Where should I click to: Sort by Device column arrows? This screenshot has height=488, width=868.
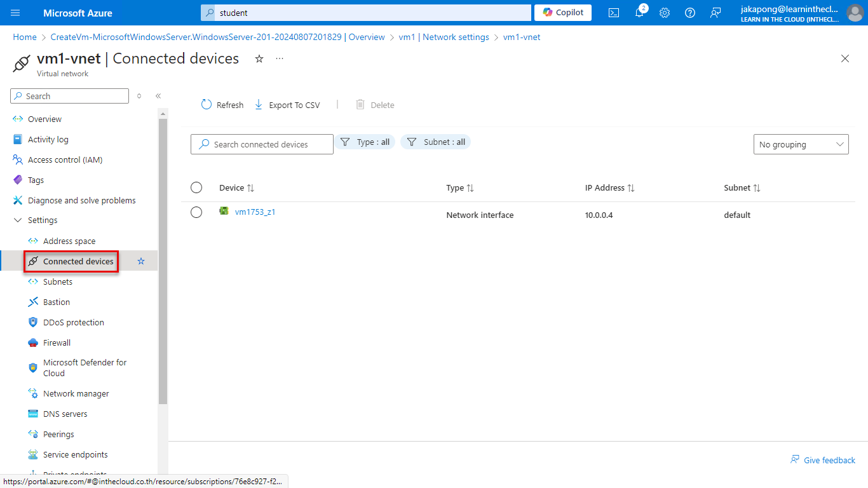pos(250,188)
